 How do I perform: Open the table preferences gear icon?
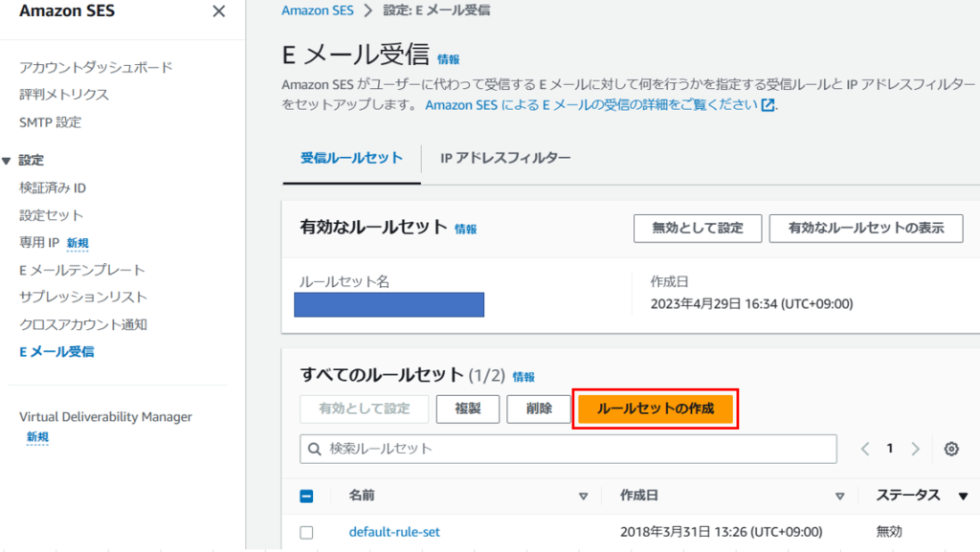click(x=951, y=449)
